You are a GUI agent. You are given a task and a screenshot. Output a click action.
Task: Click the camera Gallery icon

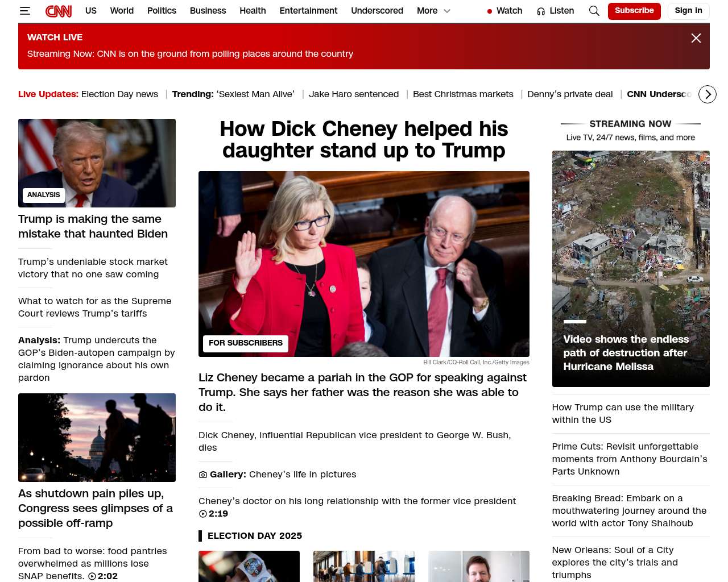pos(203,475)
